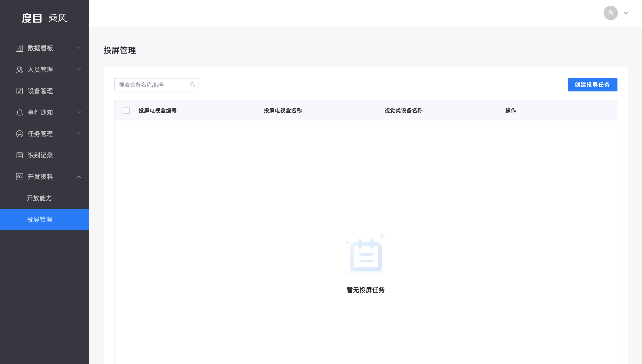Viewport: 642px width, 364px height.
Task: Click the user avatar 马
Action: 611,13
